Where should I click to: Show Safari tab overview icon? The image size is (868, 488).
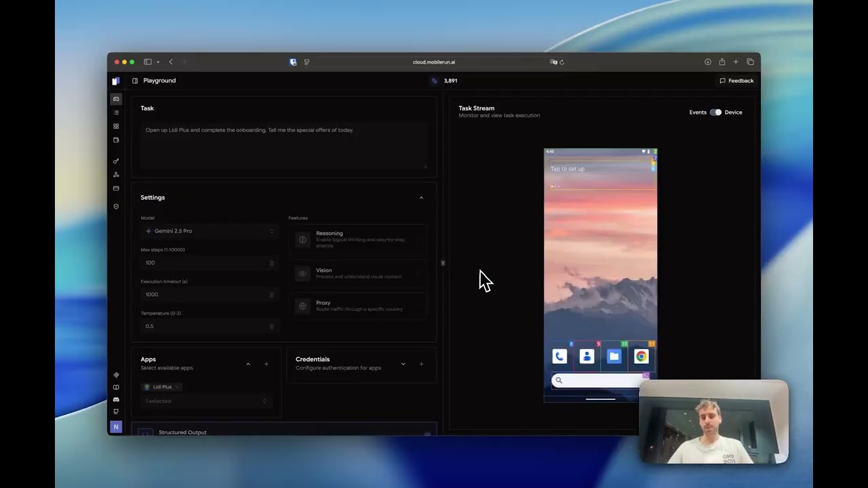(x=750, y=62)
